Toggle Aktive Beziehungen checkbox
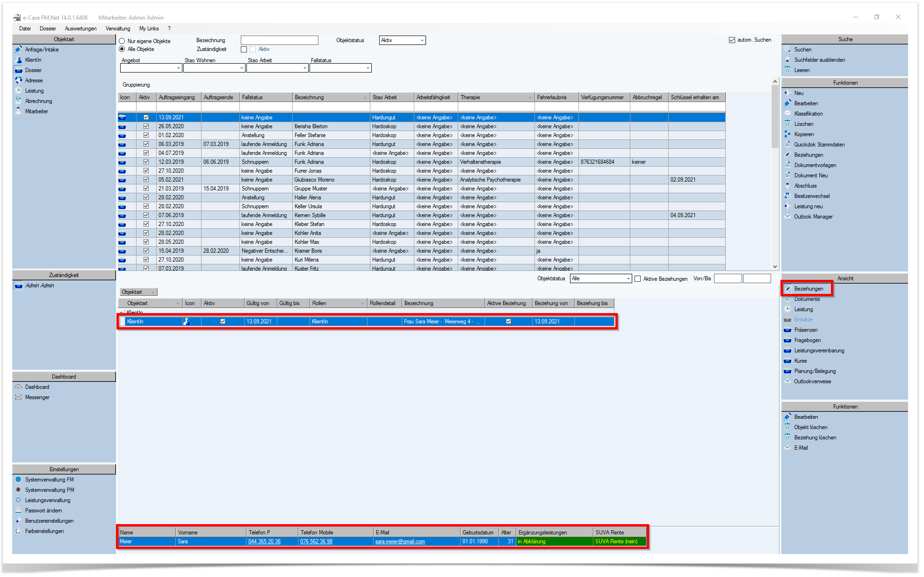The height and width of the screenshot is (577, 924). point(637,279)
